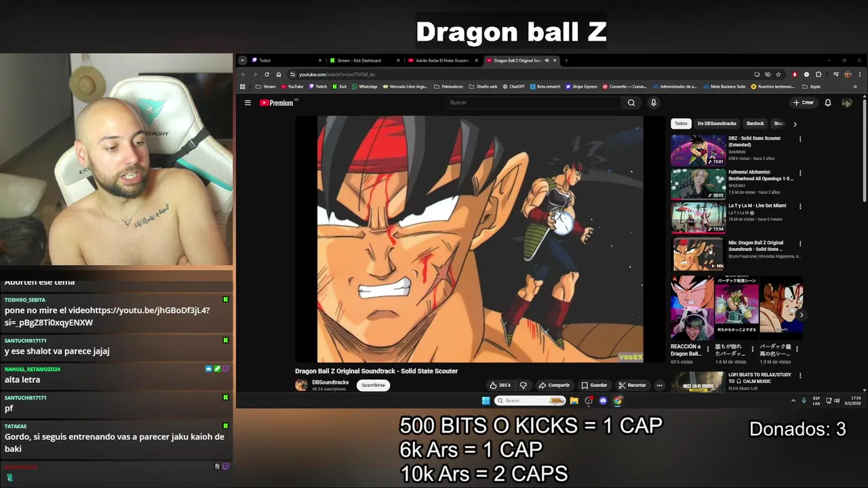
Task: Open the DBSoundtracks channel name link
Action: pyautogui.click(x=330, y=382)
